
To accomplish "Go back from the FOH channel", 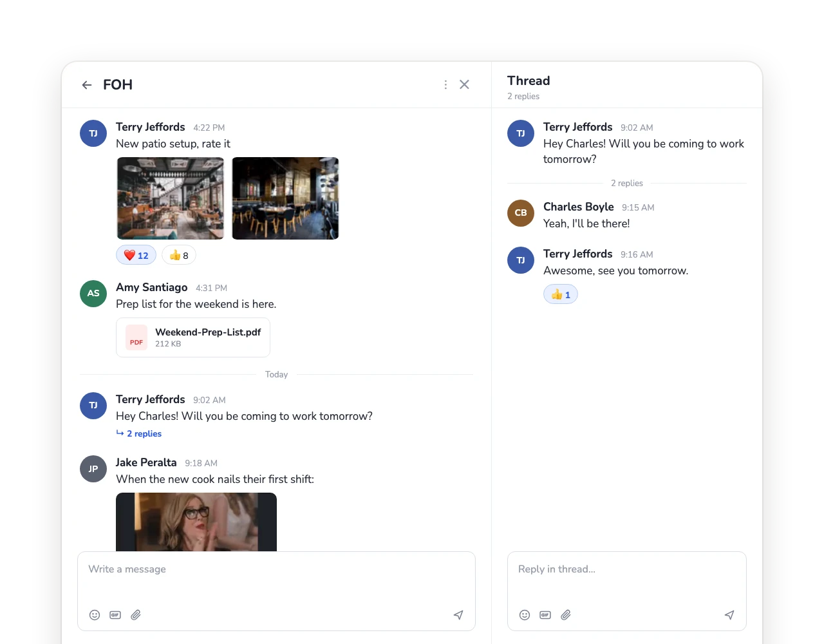I will pos(87,85).
